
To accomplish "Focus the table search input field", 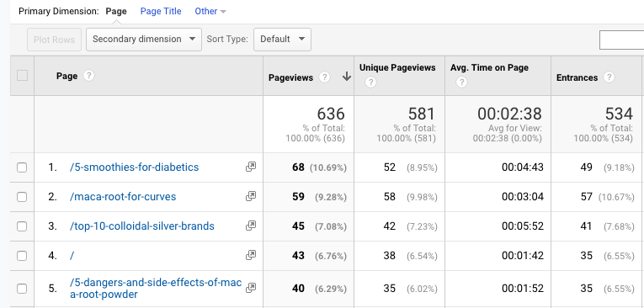I will tap(621, 40).
